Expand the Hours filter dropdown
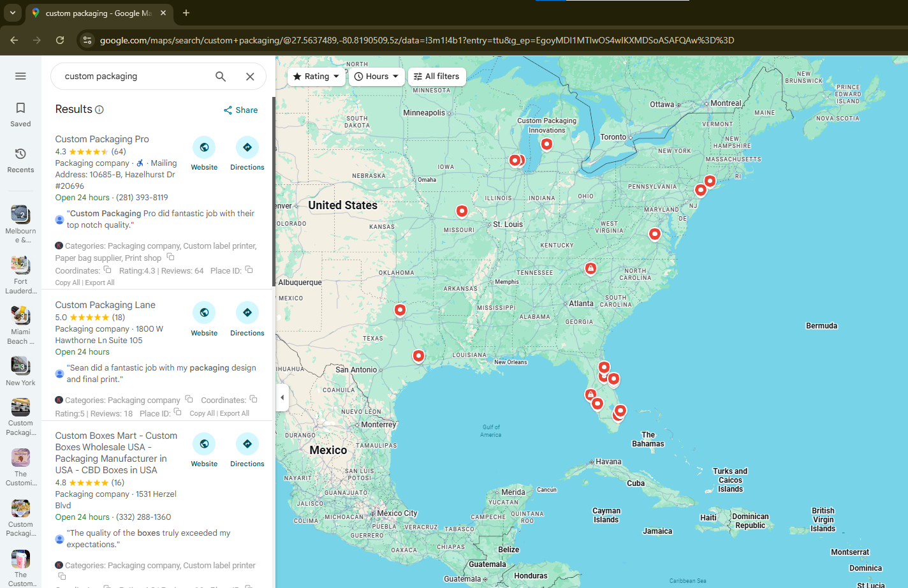 click(376, 77)
